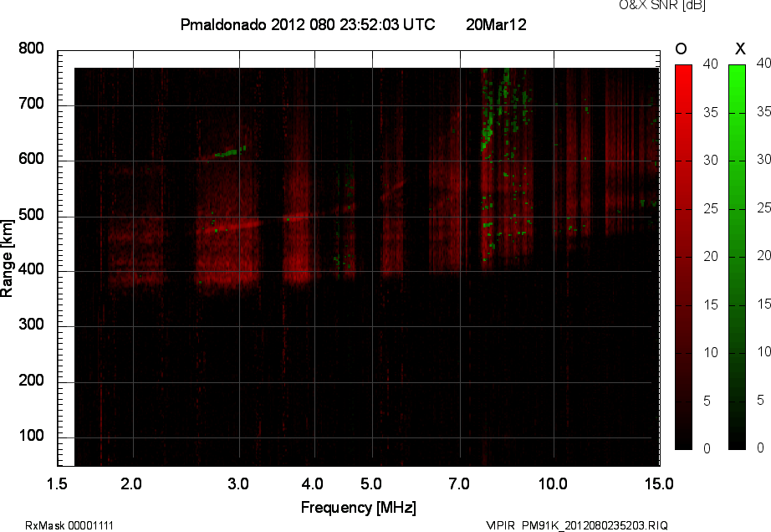Click the 'RxMask 00001111' footer text
Viewport: 771px width, 532px height.
[x=69, y=525]
